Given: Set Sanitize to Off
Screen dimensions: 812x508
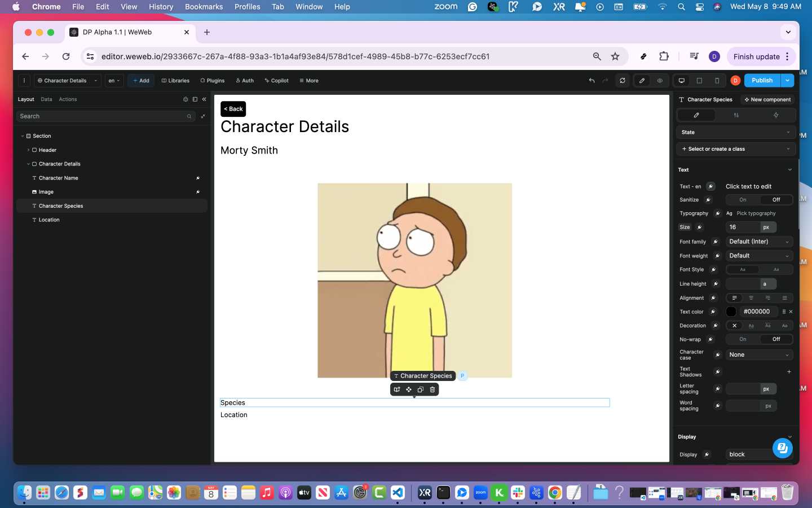Looking at the screenshot, I should coord(776,200).
